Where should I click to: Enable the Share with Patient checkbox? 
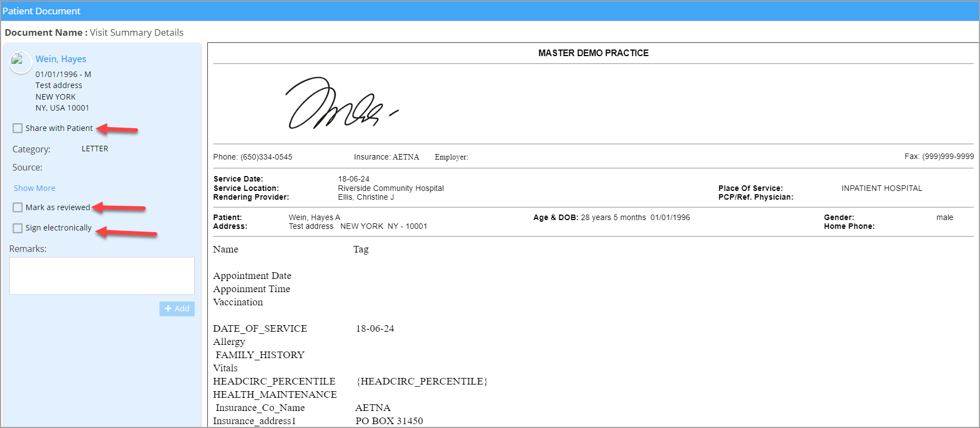pyautogui.click(x=18, y=128)
